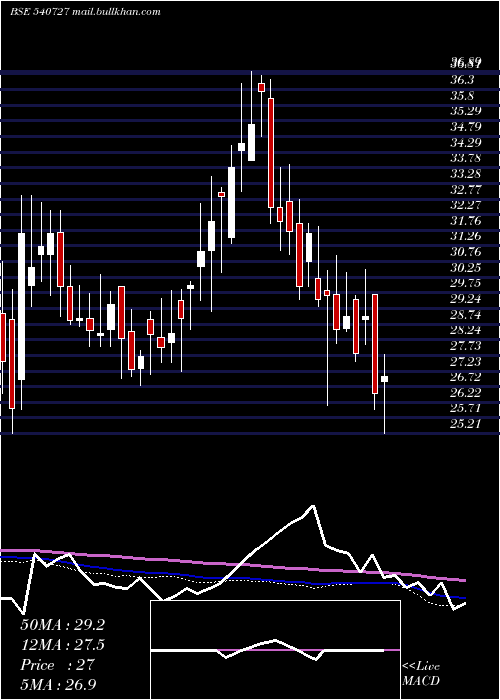Click the Price : 27 readout
Image resolution: width=500 pixels, height=700 pixels.
57,665
